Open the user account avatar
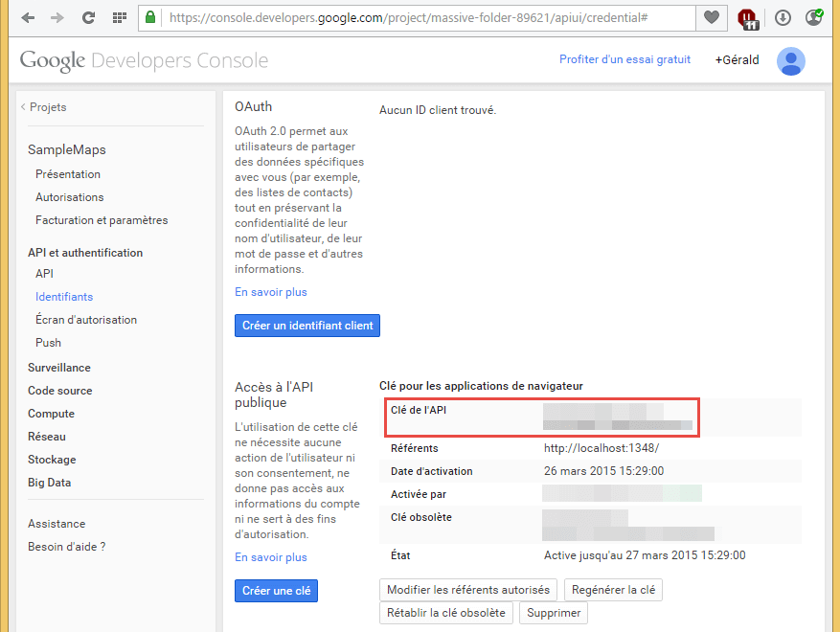840x632 pixels. (790, 61)
